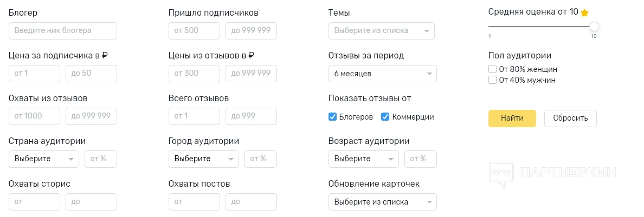The height and width of the screenshot is (217, 644).
Task: Open the Обновление карточек dropdown
Action: (382, 202)
